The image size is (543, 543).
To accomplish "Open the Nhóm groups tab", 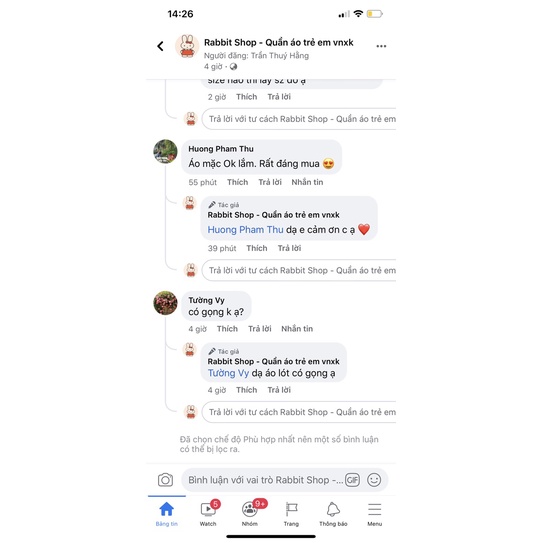I will pyautogui.click(x=250, y=513).
